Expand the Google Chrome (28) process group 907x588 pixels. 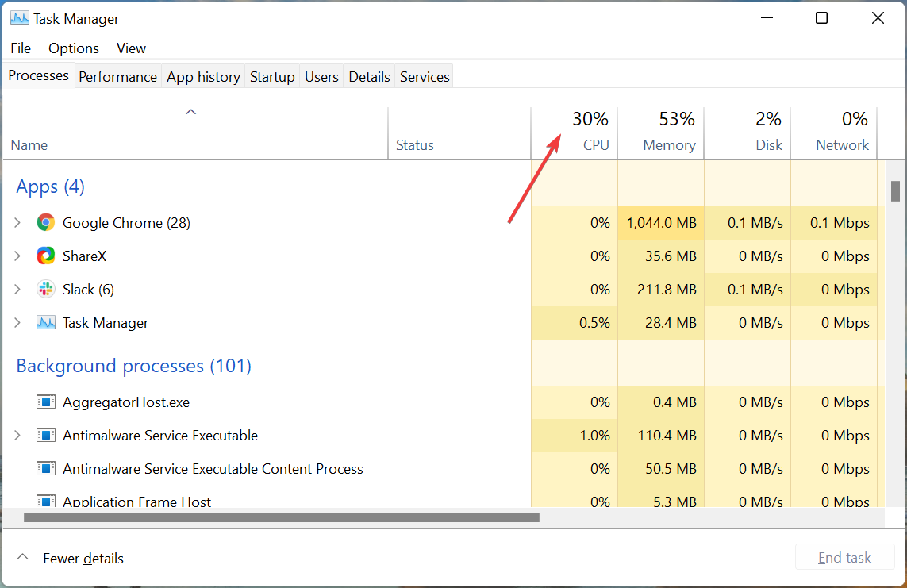[x=17, y=223]
